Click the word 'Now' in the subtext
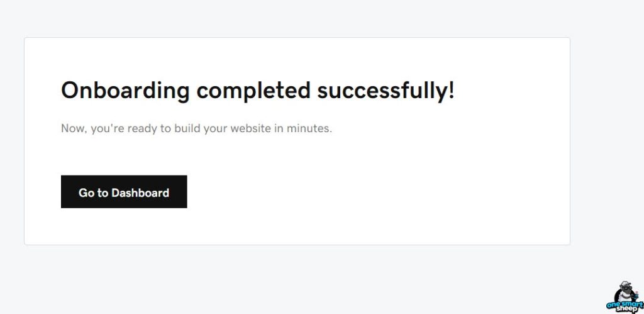 [x=72, y=128]
